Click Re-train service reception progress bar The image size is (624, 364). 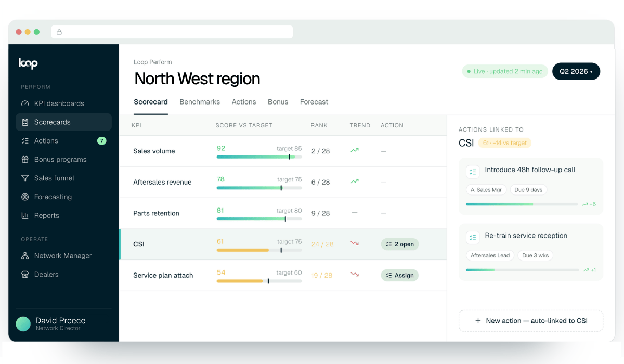coord(522,270)
